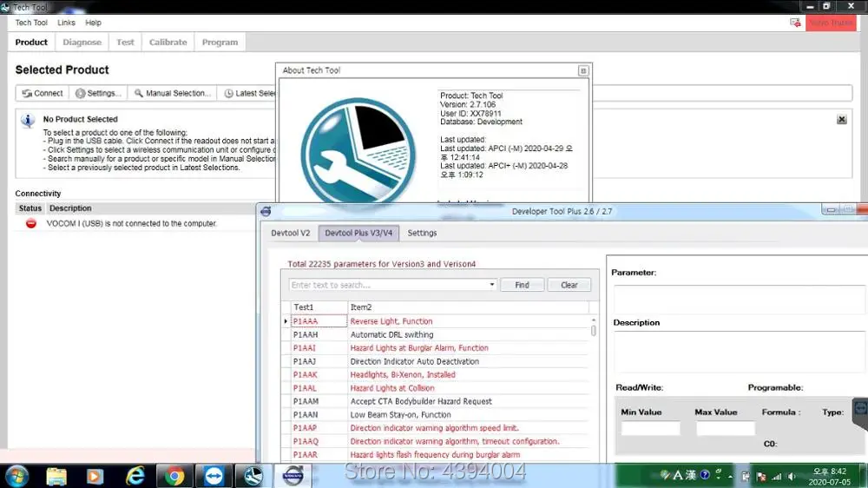This screenshot has height=488, width=868.
Task: Click the red Volvo Trucks badge
Action: (831, 23)
